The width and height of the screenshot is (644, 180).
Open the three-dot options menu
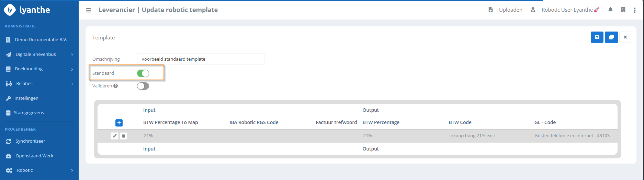(634, 10)
